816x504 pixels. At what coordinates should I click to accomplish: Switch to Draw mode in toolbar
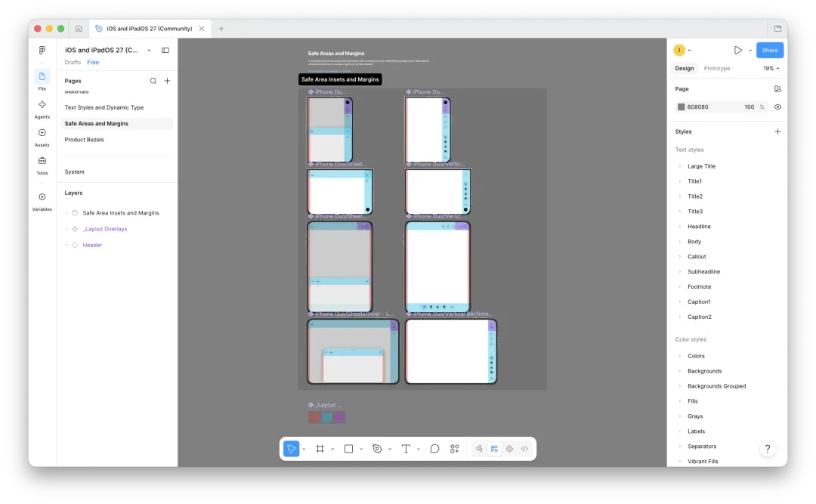point(479,449)
